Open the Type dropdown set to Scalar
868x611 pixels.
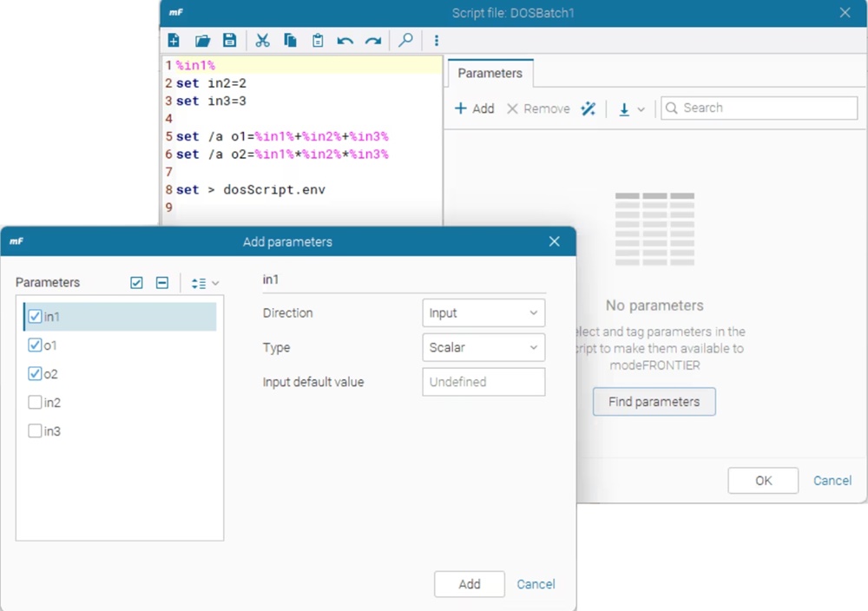coord(483,347)
